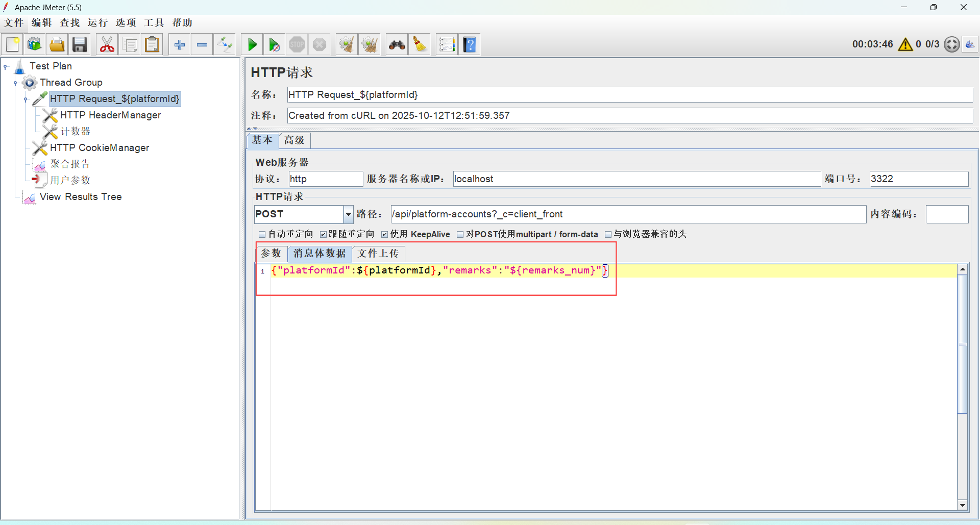Select the 计数器 tree item
Viewport: 980px width, 525px height.
(x=75, y=132)
